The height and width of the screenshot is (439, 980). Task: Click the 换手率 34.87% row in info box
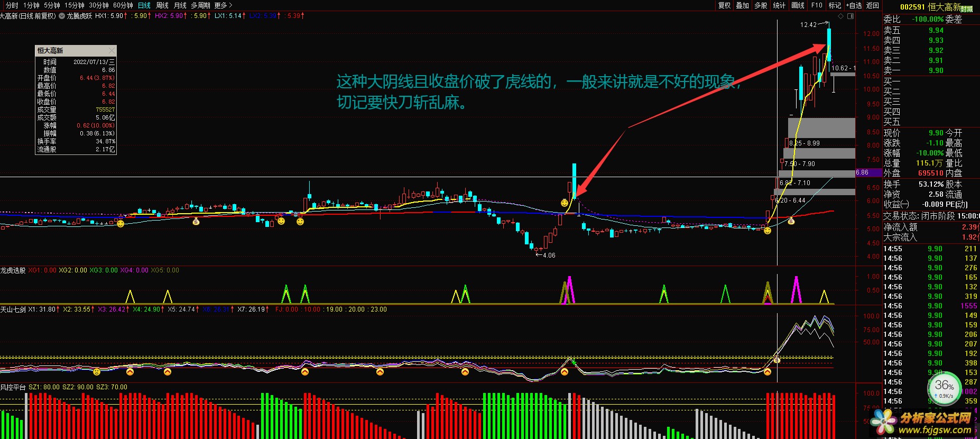pos(76,141)
